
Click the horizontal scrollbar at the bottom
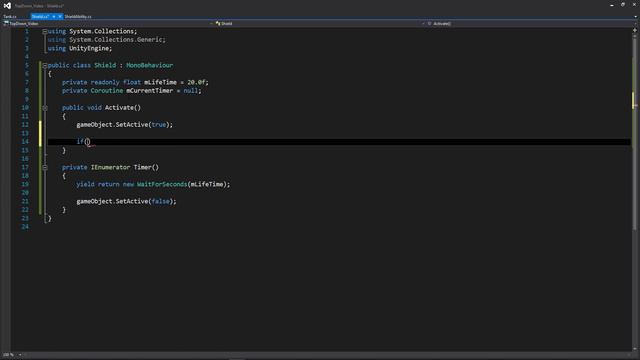click(327, 355)
